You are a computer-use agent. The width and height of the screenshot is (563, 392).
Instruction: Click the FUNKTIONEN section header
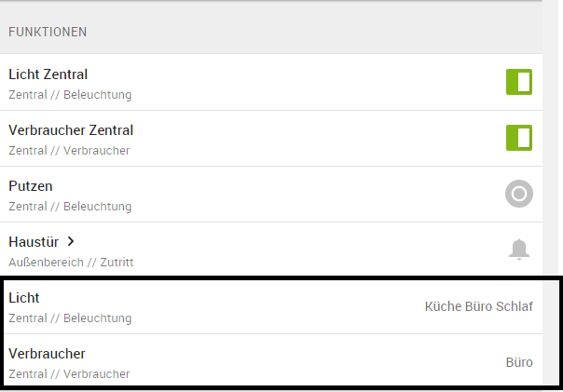(x=48, y=32)
